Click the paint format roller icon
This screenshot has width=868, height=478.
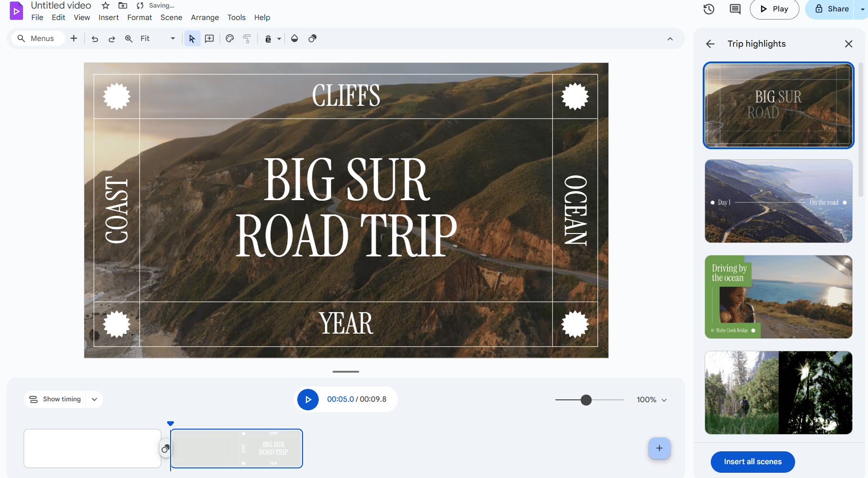point(247,39)
